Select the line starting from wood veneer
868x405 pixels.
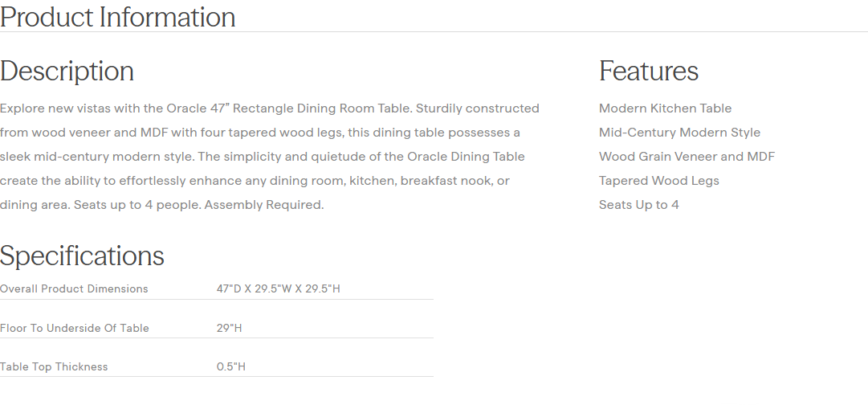pos(259,133)
